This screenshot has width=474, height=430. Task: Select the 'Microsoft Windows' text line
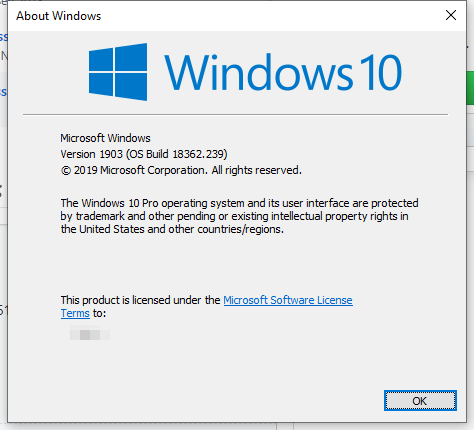coord(105,138)
